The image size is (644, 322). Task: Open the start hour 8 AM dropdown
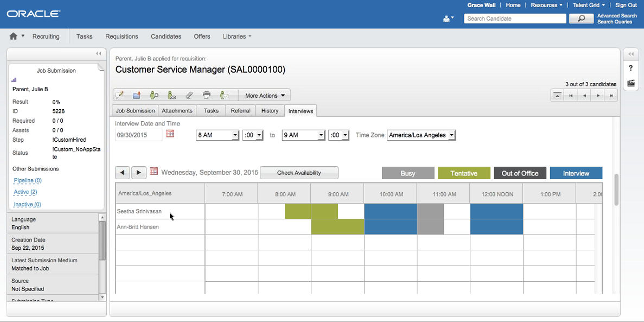click(x=217, y=135)
